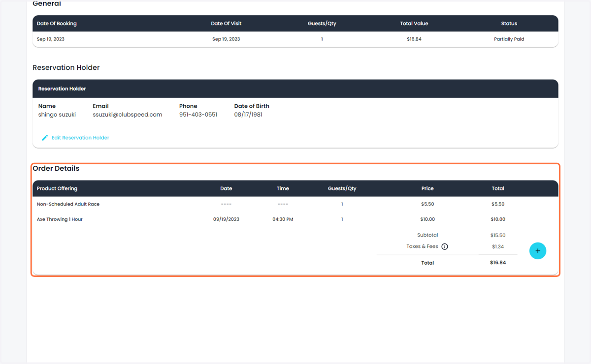
Task: Click the 04:30 PM time cell
Action: 283,219
